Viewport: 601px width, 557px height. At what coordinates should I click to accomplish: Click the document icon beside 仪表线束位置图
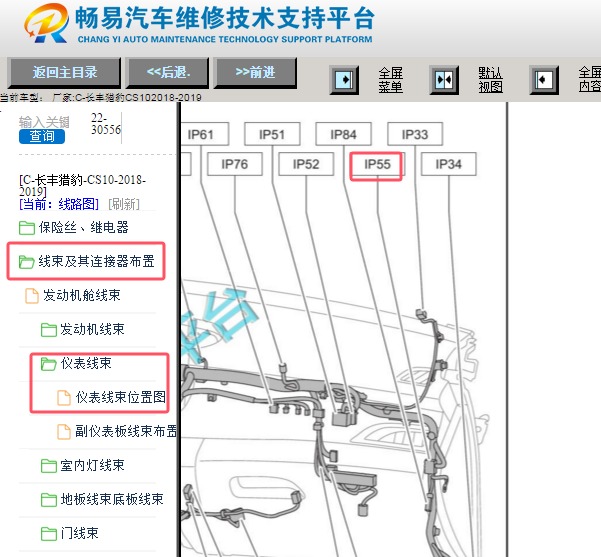[64, 398]
